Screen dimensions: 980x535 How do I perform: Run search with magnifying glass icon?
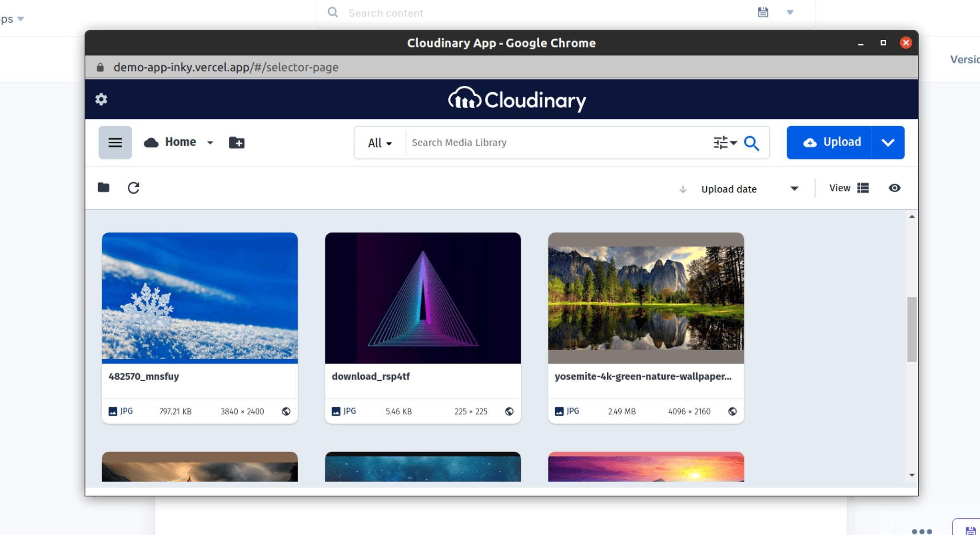point(752,143)
